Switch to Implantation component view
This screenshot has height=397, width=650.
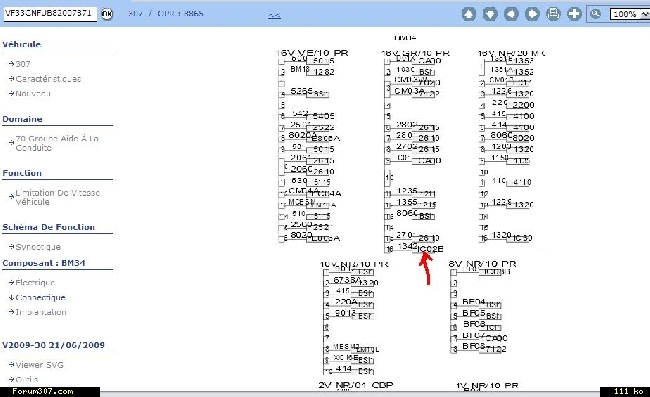tap(41, 312)
